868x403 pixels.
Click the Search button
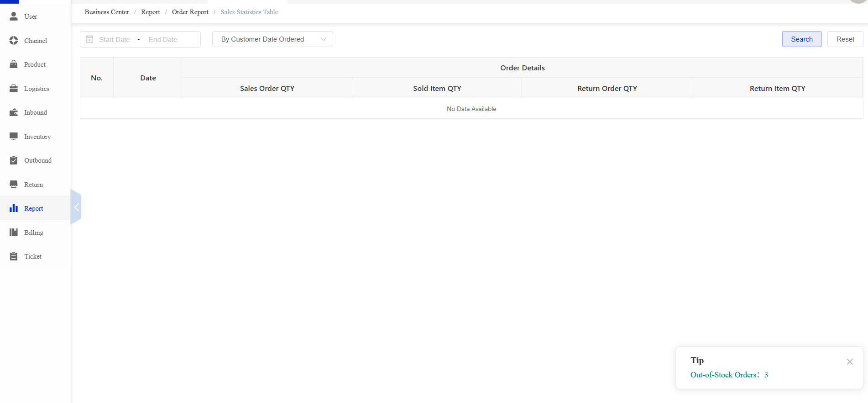coord(802,39)
